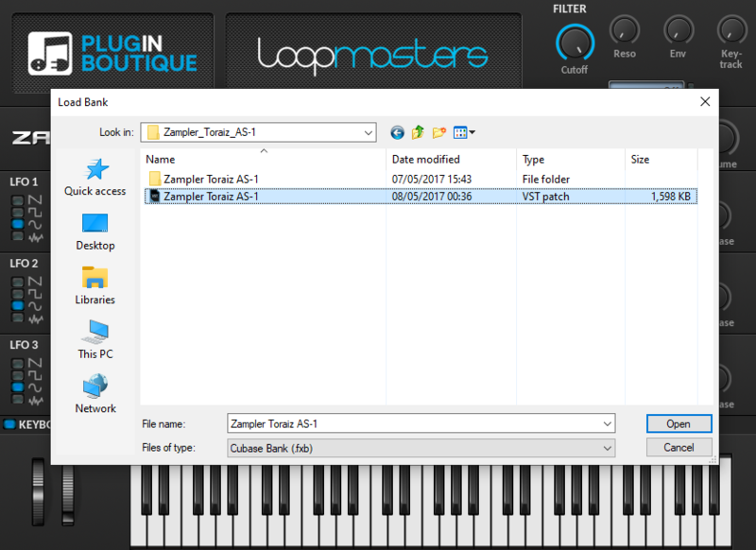Image resolution: width=756 pixels, height=550 pixels.
Task: Select the Zampler Toraiz AS-1 VST patch file icon
Action: (155, 197)
